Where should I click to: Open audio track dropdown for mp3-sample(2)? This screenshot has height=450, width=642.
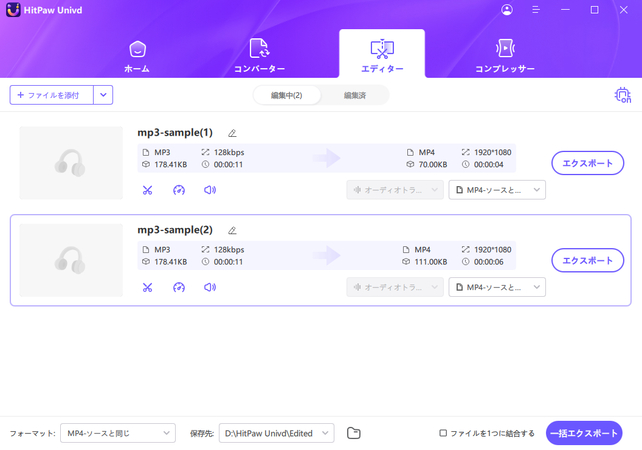click(x=395, y=287)
